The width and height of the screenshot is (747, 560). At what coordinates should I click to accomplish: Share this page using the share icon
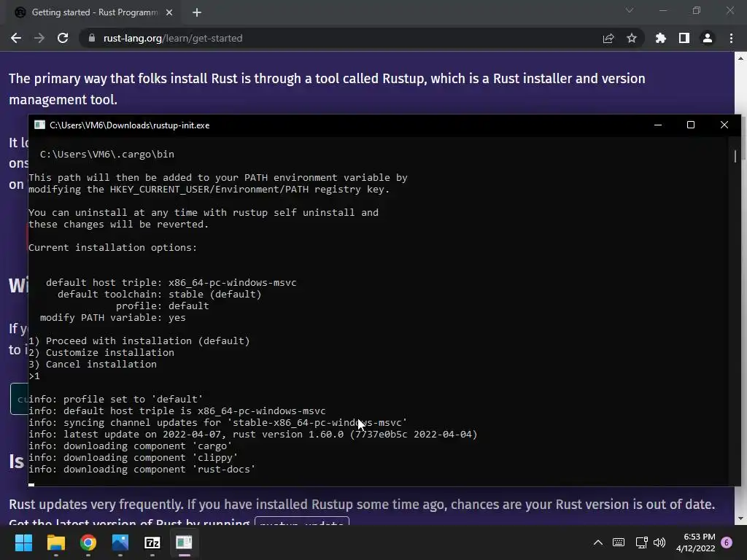608,38
